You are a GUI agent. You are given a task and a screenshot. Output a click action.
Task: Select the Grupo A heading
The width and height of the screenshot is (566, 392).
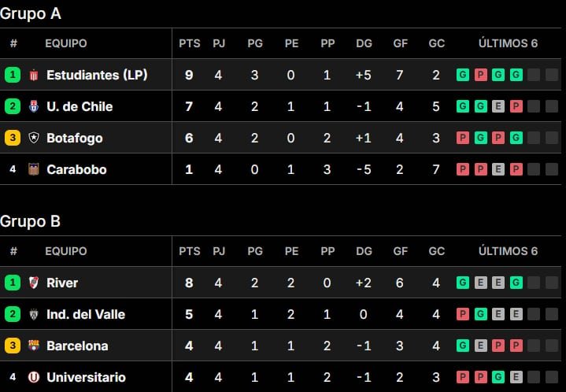pyautogui.click(x=31, y=13)
